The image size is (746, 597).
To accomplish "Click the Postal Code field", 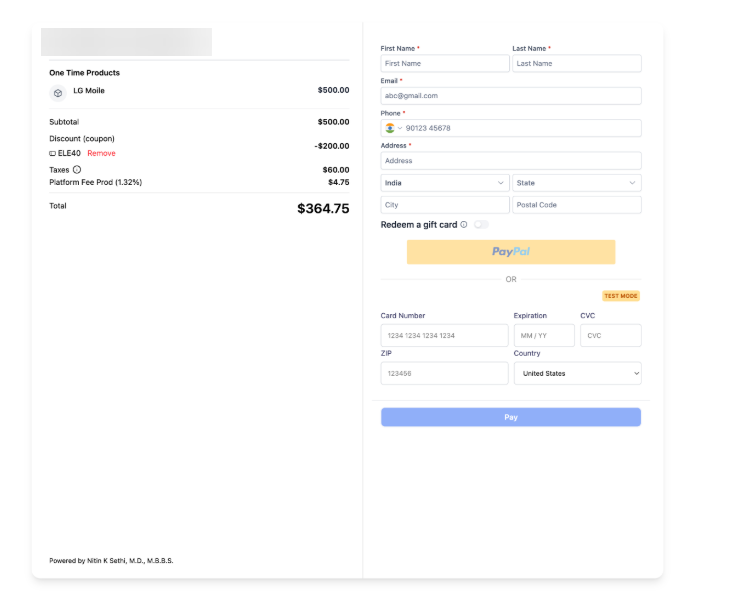I will point(576,205).
